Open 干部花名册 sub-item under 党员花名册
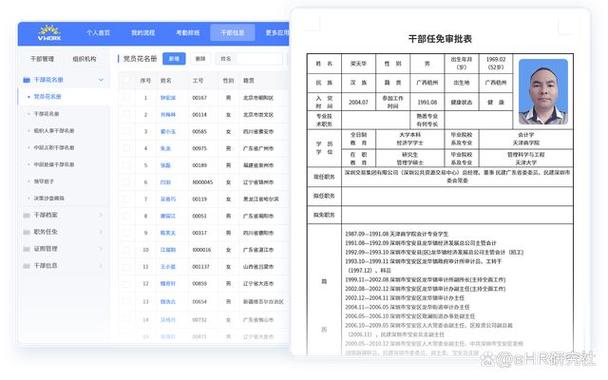Screen dimensions: 608x380 click(46, 114)
